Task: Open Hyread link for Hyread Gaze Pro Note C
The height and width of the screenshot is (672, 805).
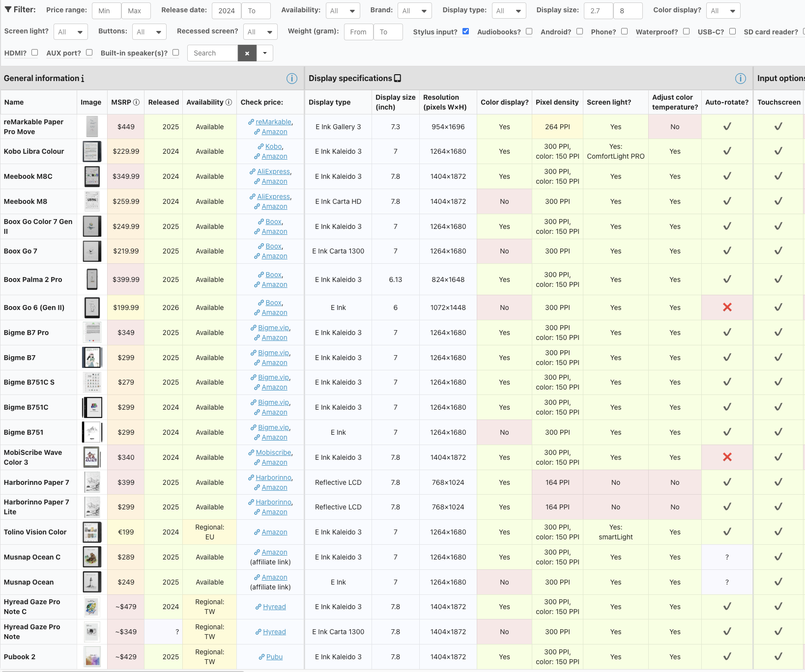Action: [274, 607]
